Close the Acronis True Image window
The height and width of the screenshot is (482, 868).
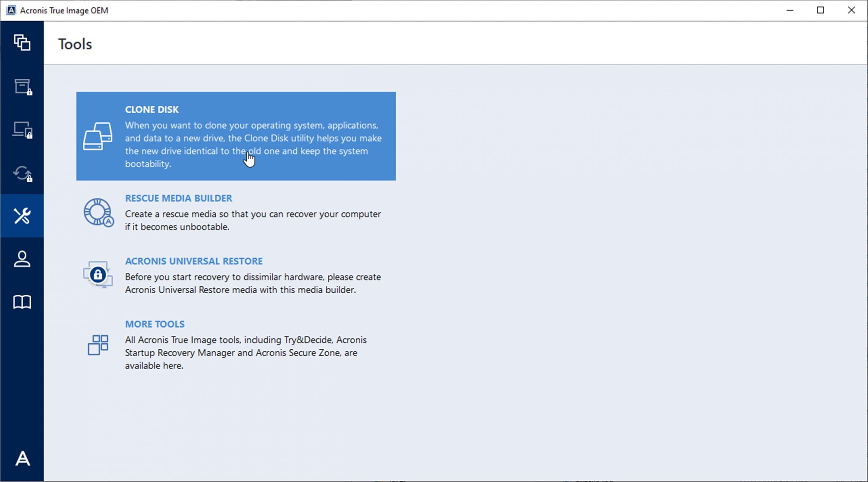click(851, 10)
